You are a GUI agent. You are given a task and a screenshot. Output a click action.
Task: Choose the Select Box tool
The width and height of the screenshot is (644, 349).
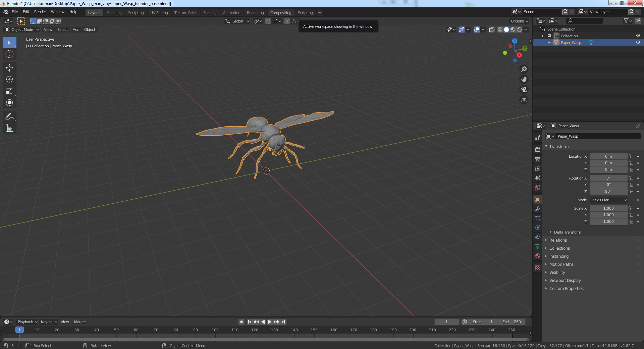click(x=9, y=43)
